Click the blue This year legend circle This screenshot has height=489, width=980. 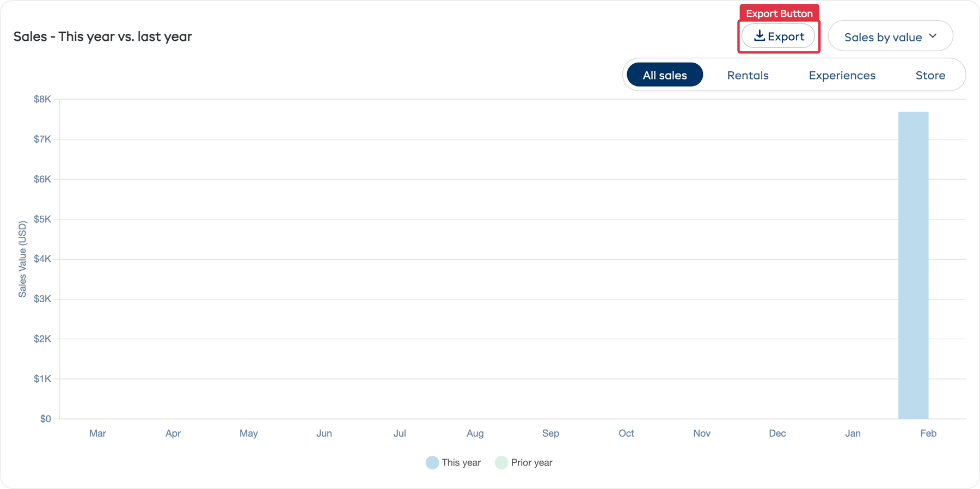tap(432, 463)
